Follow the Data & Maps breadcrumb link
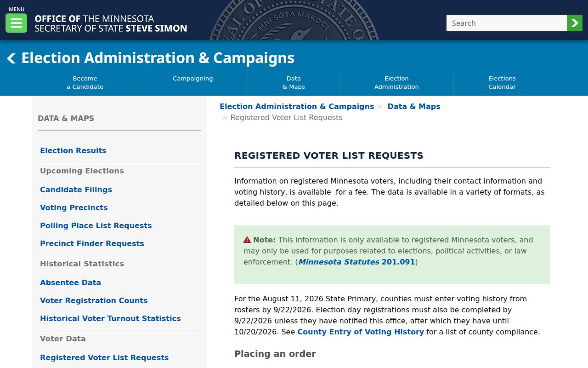The height and width of the screenshot is (368, 588). (x=414, y=106)
